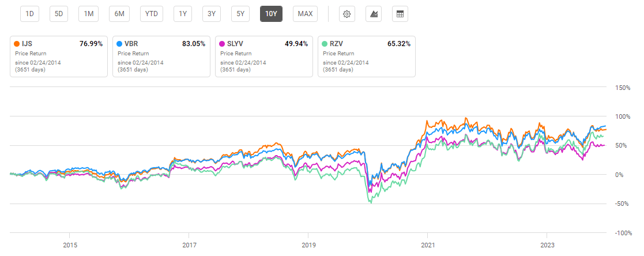
Task: Switch chart to YTD range
Action: point(152,14)
